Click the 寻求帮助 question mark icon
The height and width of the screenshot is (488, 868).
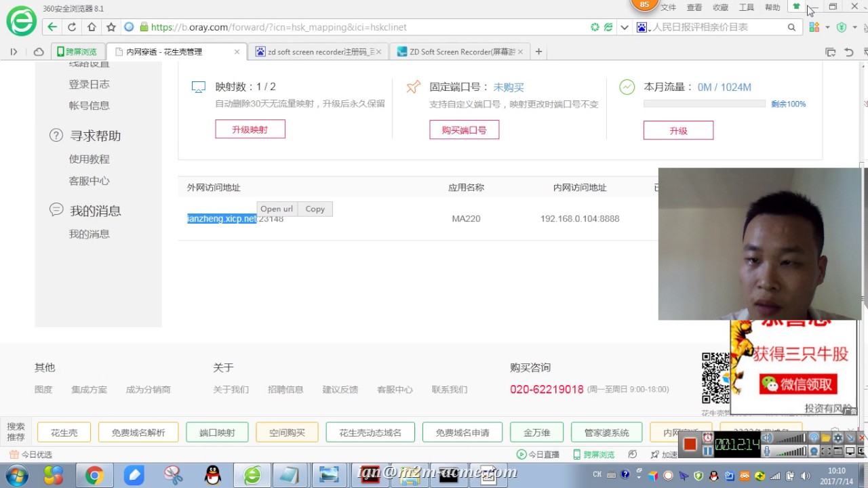(x=56, y=135)
